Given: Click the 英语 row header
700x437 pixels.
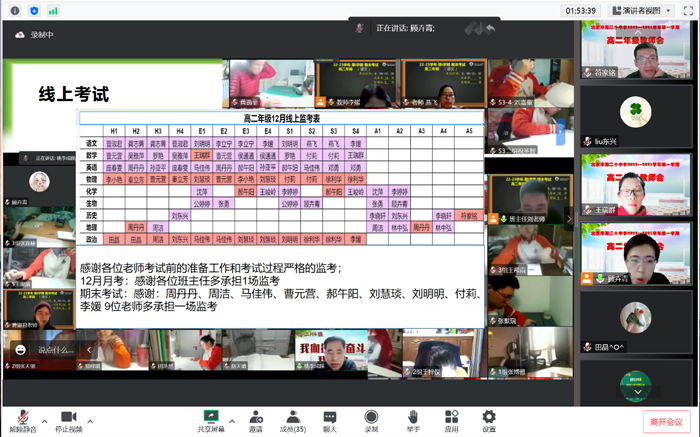Looking at the screenshot, I should (92, 167).
